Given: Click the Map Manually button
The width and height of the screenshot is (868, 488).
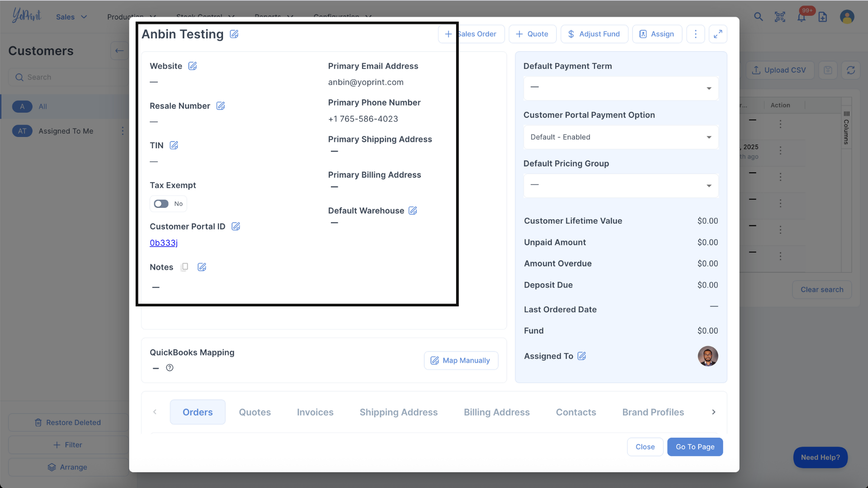Looking at the screenshot, I should (x=461, y=361).
